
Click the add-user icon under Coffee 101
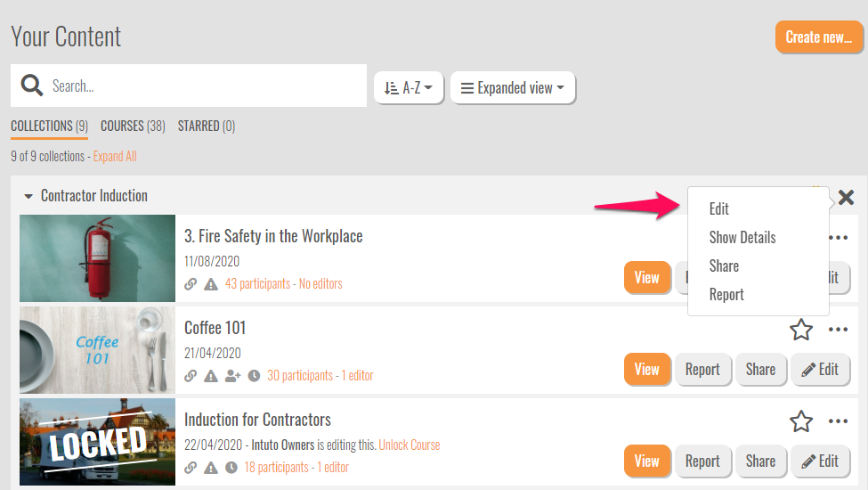pos(232,376)
